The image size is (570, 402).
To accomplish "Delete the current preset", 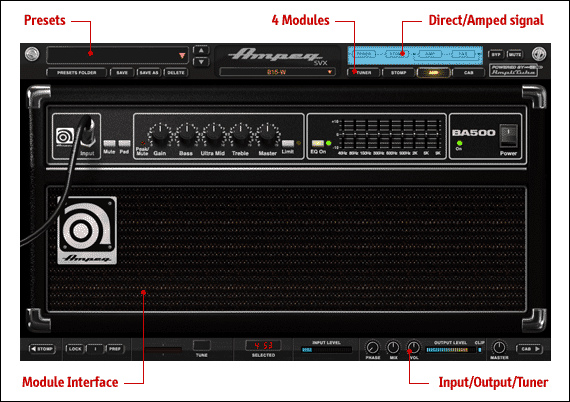I will pos(176,73).
